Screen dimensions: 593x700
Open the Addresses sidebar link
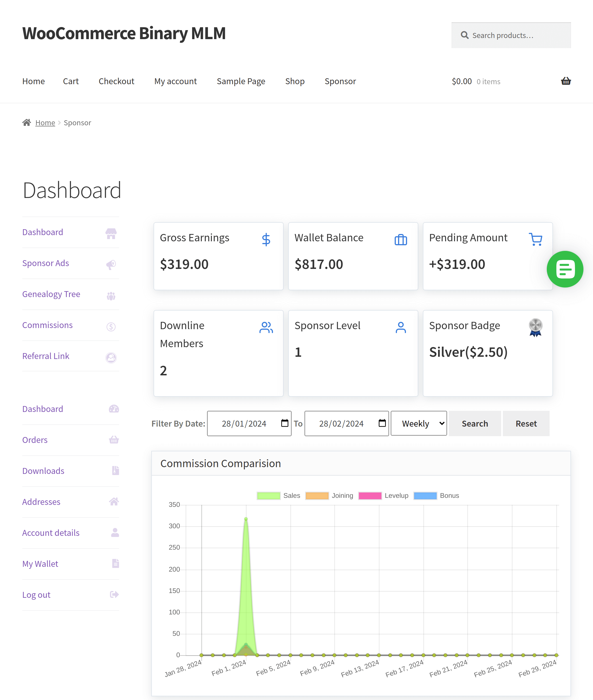point(41,502)
